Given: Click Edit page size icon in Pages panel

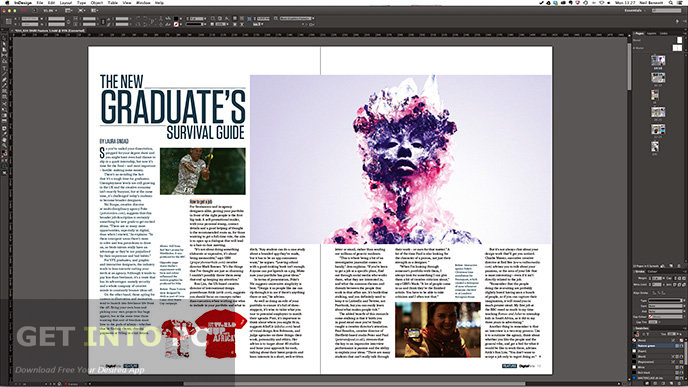Looking at the screenshot, I should (662, 266).
